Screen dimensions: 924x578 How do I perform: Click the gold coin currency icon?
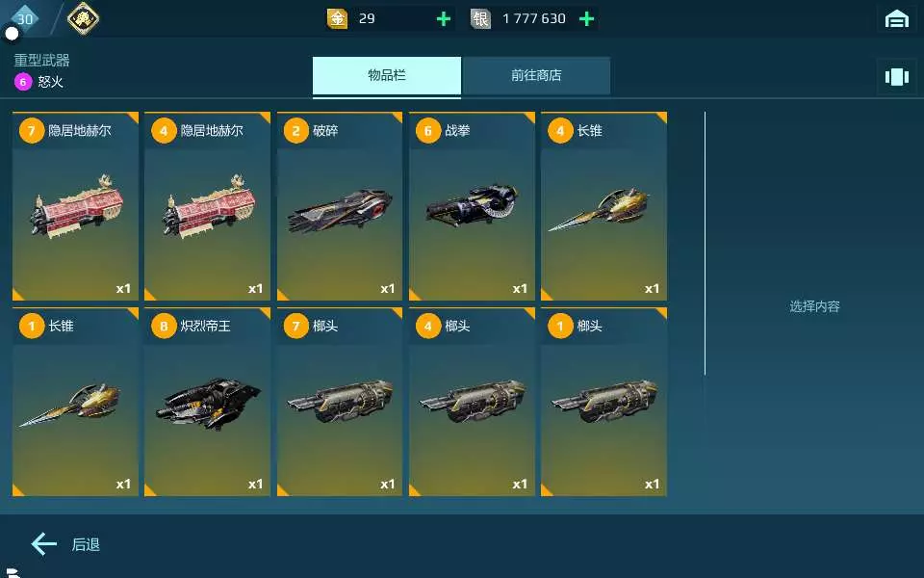click(x=337, y=19)
